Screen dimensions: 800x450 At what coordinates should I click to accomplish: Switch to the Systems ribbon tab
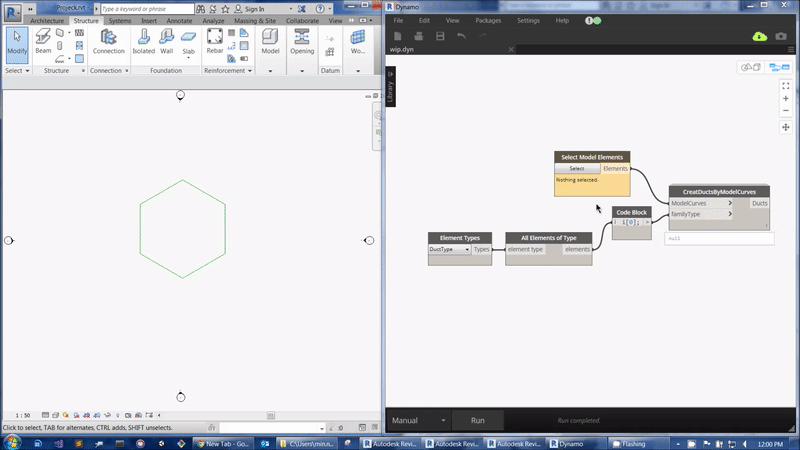click(119, 20)
